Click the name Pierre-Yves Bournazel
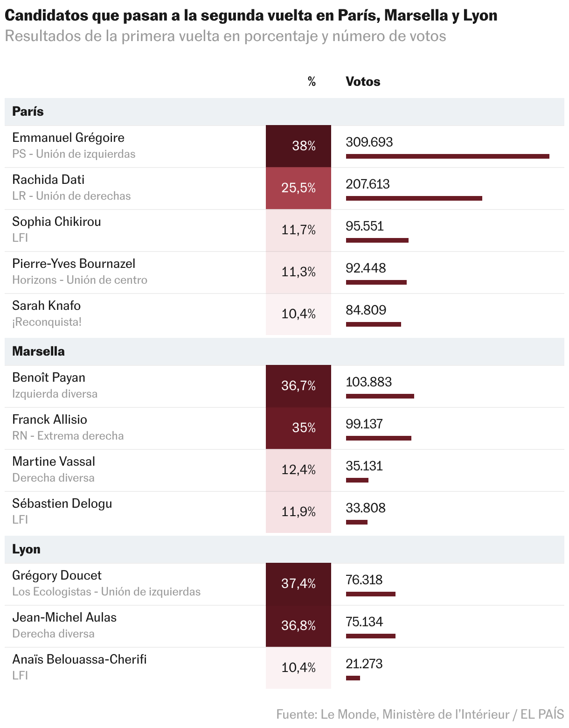Screen dimensions: 569x728 tap(74, 264)
